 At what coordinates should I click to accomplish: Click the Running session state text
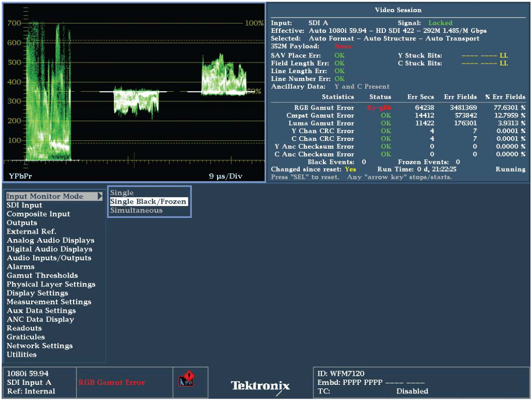tap(510, 169)
